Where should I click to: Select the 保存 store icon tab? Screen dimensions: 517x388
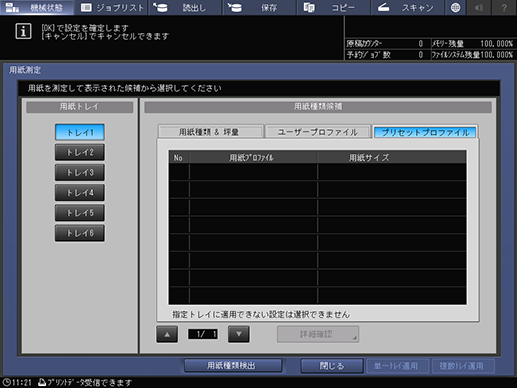(259, 7)
